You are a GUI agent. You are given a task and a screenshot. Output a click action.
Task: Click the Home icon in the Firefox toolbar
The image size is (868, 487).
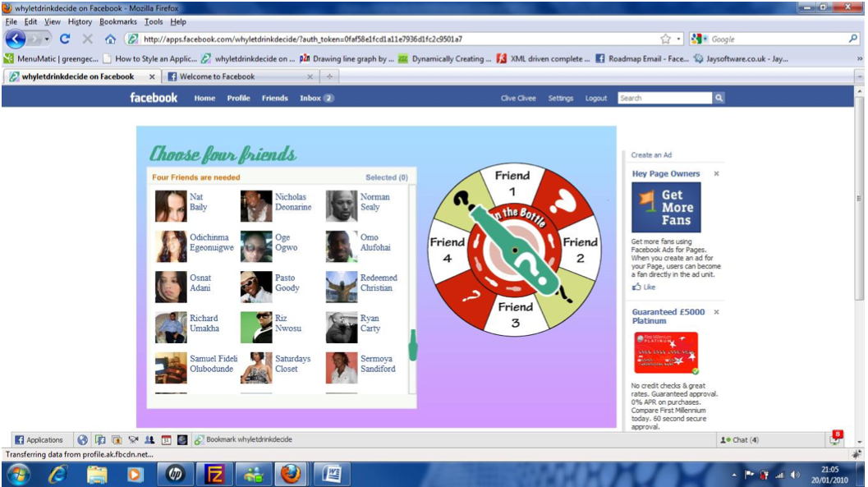point(110,39)
